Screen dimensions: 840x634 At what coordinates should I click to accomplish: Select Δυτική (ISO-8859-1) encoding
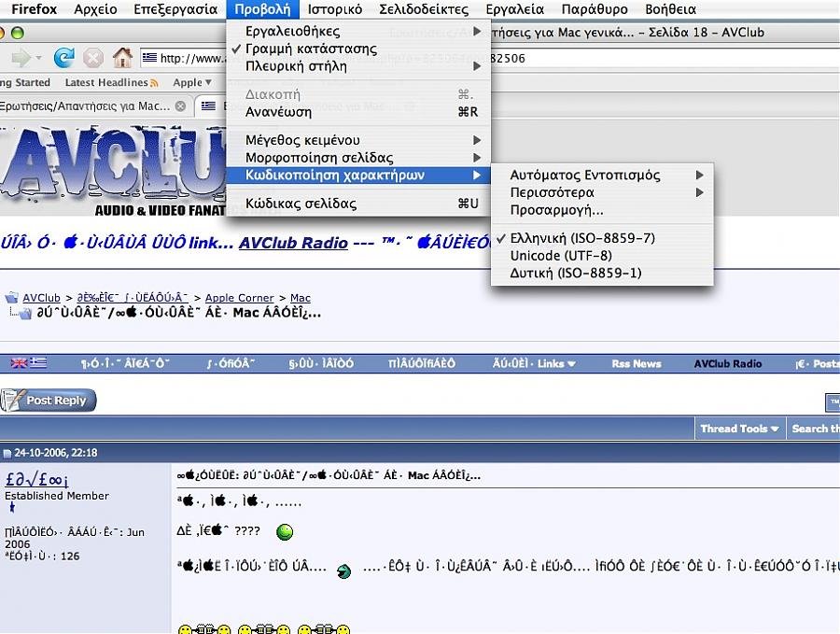(x=576, y=274)
